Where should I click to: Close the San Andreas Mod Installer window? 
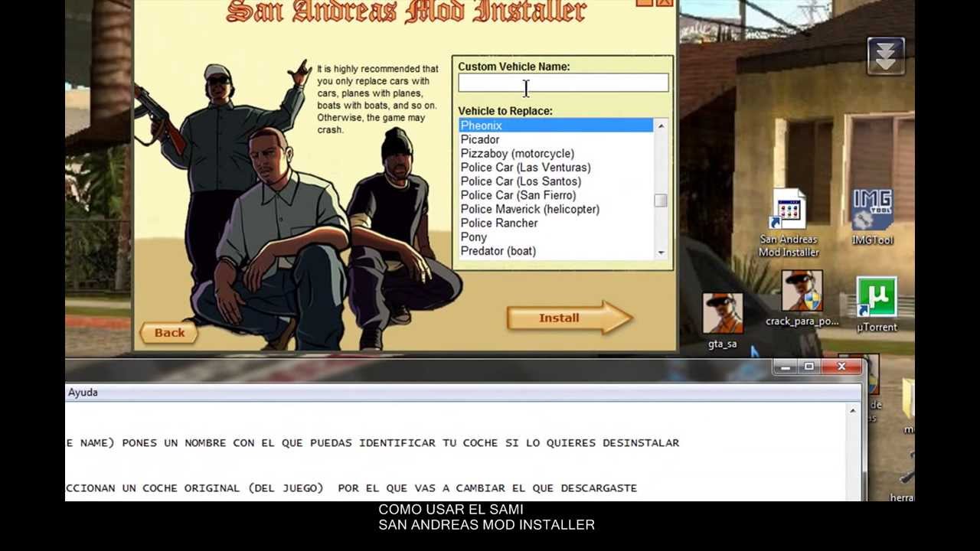663,3
